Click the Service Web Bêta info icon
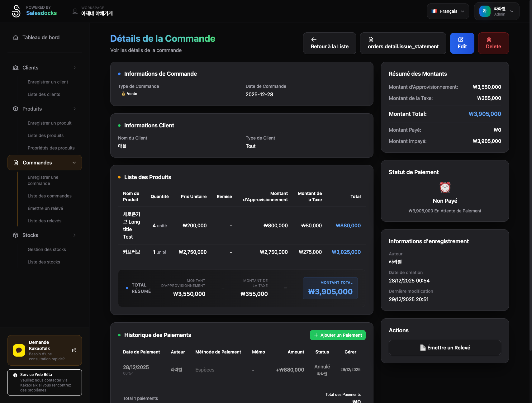This screenshot has width=532, height=403. [15, 375]
